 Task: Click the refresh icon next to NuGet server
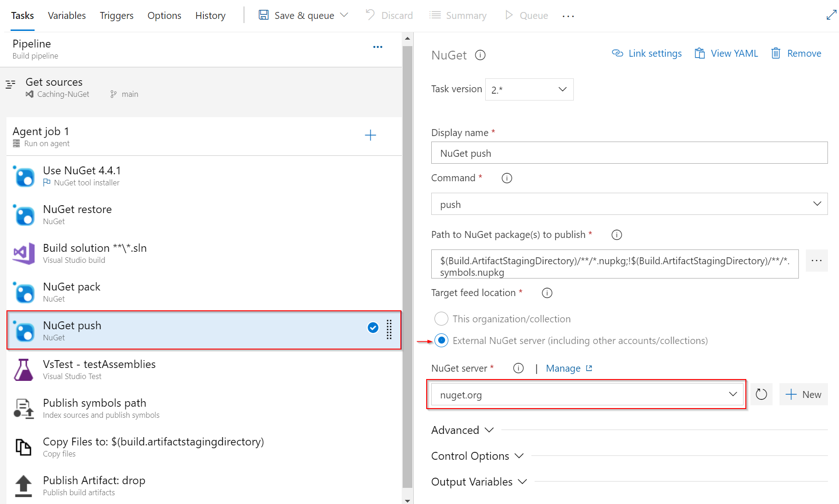coord(761,394)
